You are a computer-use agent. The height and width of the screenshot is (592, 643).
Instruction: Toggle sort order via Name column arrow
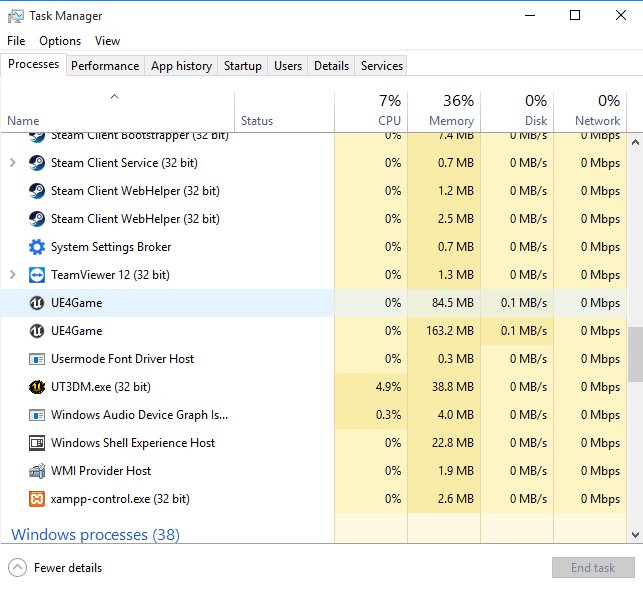click(114, 97)
